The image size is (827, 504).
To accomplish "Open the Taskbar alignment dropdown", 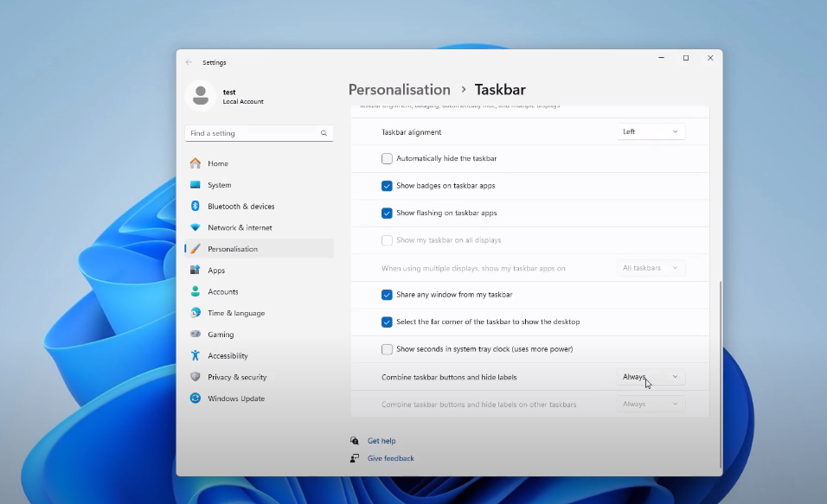I will click(x=651, y=131).
